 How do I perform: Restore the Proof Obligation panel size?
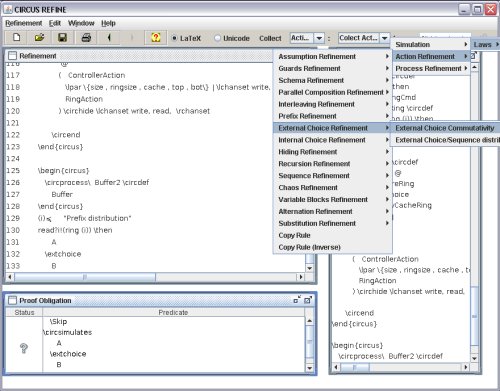[297, 300]
